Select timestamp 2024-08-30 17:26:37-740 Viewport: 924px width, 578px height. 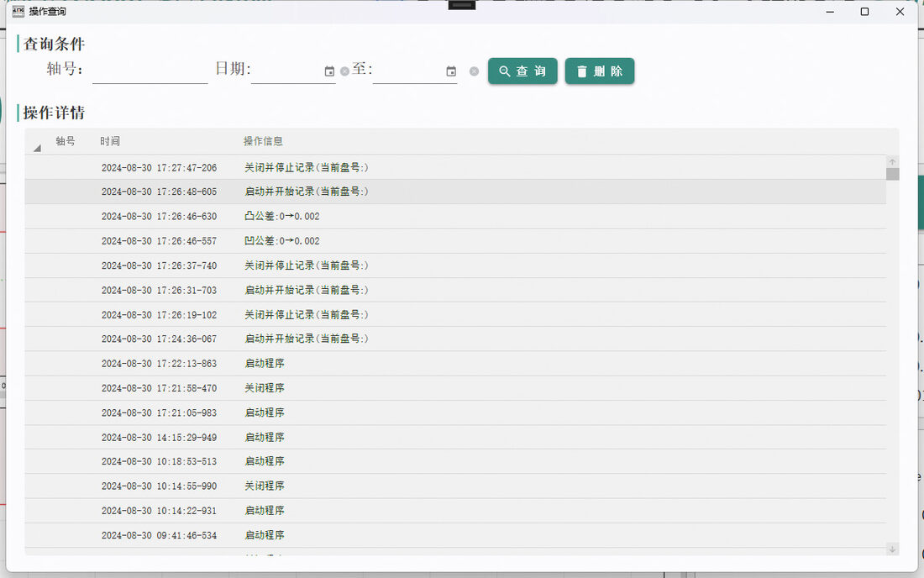(x=159, y=265)
